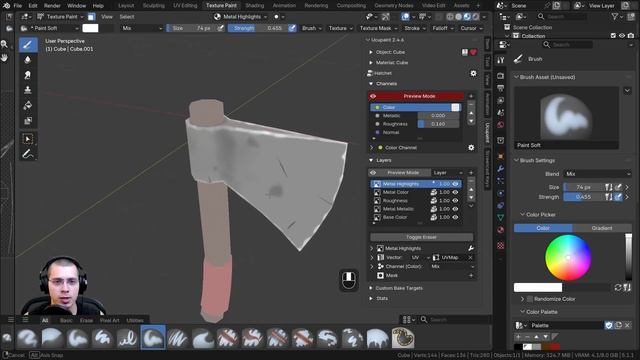Toggle Collection visibility eye in outliner
The width and height of the screenshot is (640, 360).
[622, 36]
